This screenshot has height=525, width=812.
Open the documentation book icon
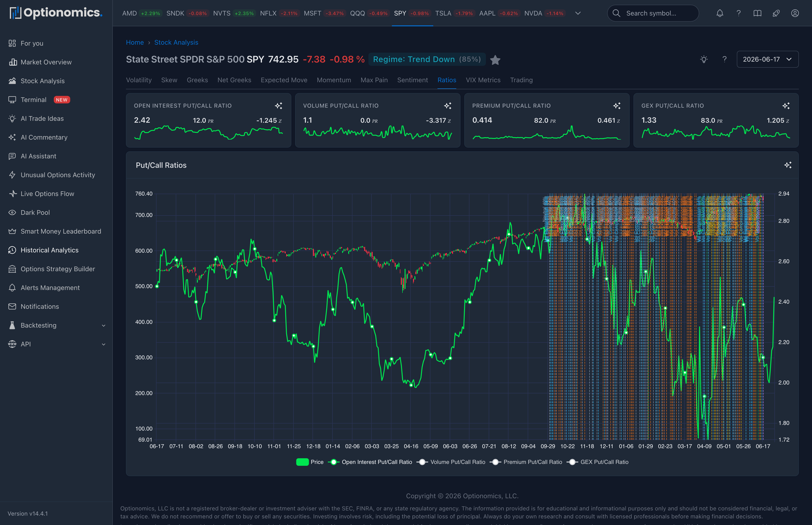tap(757, 13)
